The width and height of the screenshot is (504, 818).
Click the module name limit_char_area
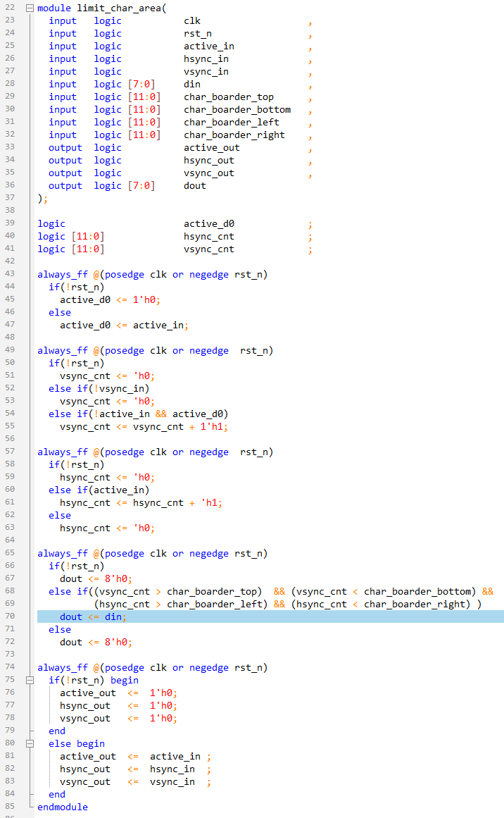120,8
